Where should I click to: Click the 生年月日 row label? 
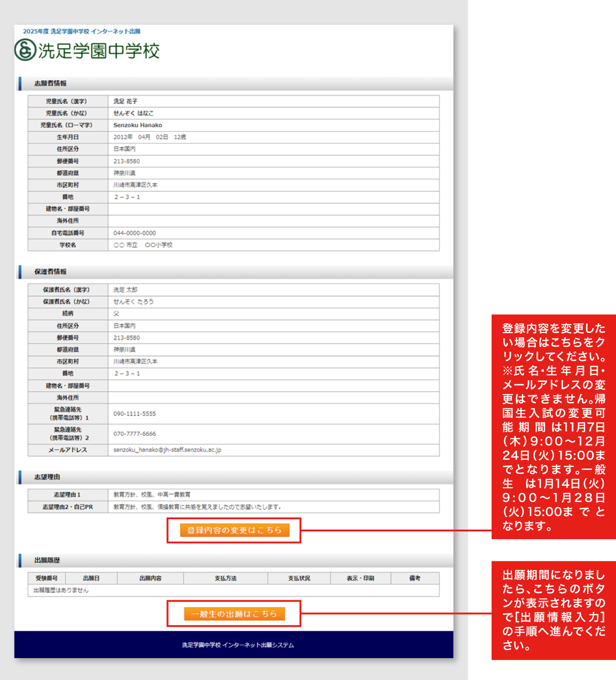pyautogui.click(x=68, y=137)
